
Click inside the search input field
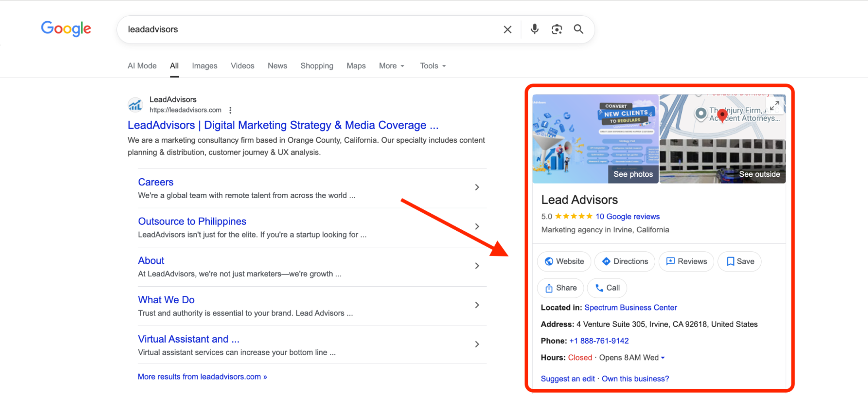pos(304,29)
